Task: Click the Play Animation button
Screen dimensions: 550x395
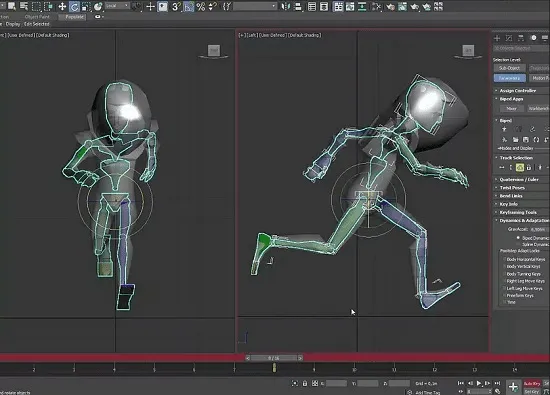Action: pos(479,383)
